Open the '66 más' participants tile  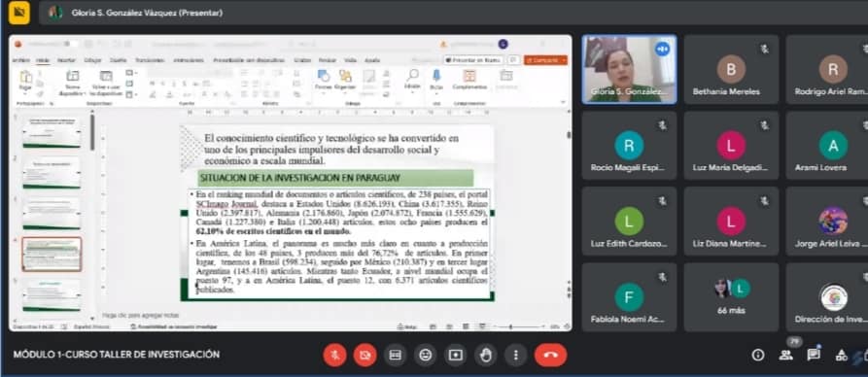click(x=731, y=297)
